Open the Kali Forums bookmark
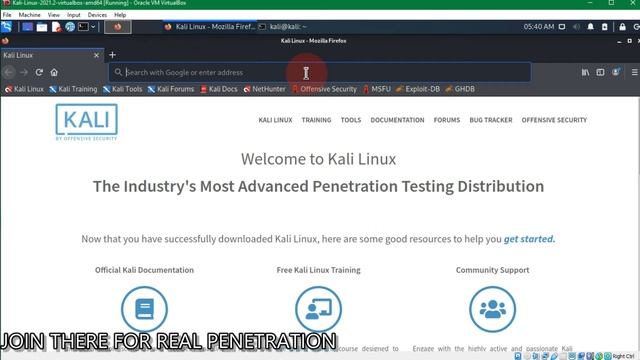The height and width of the screenshot is (360, 640). coord(171,89)
